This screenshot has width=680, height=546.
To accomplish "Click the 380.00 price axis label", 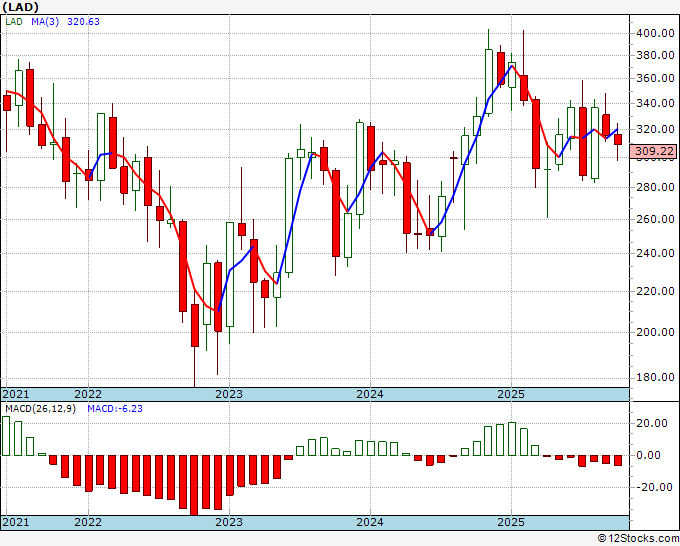I will click(x=655, y=55).
